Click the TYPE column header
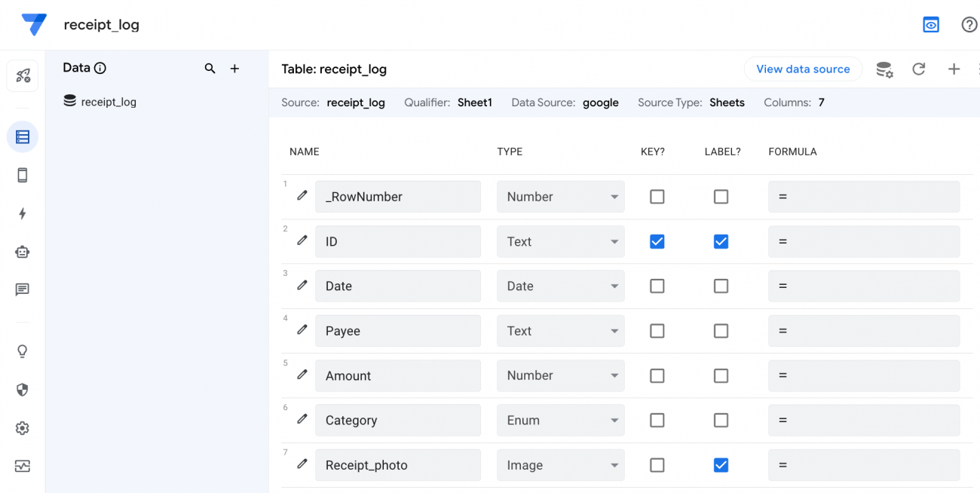The width and height of the screenshot is (980, 493). point(510,152)
